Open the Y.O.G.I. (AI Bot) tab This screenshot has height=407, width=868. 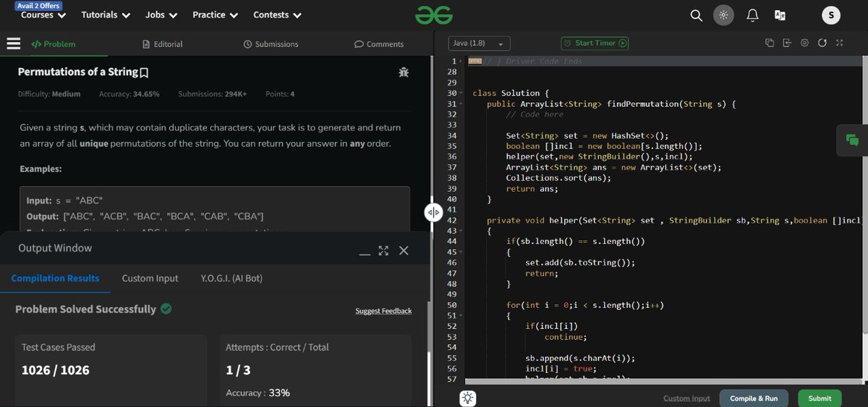(233, 278)
